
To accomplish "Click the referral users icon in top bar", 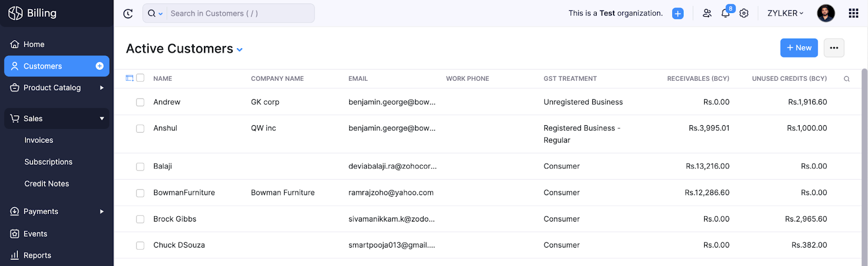I will [707, 13].
